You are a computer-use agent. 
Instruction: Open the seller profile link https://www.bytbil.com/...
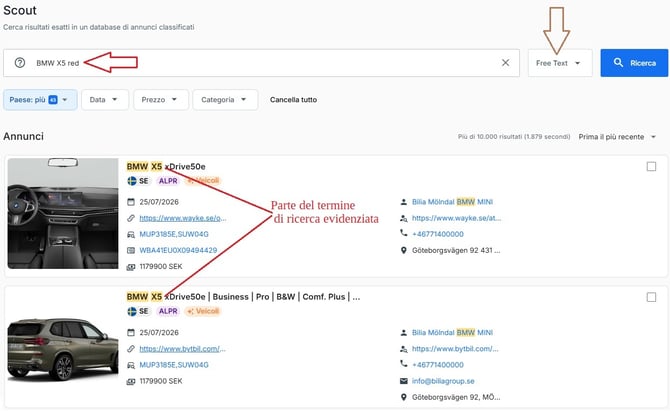pos(455,349)
